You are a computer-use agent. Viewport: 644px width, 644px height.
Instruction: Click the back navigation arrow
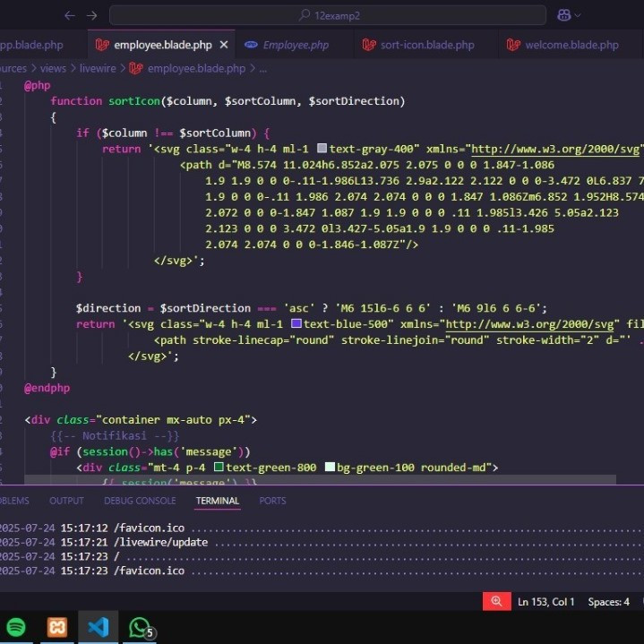click(x=70, y=15)
